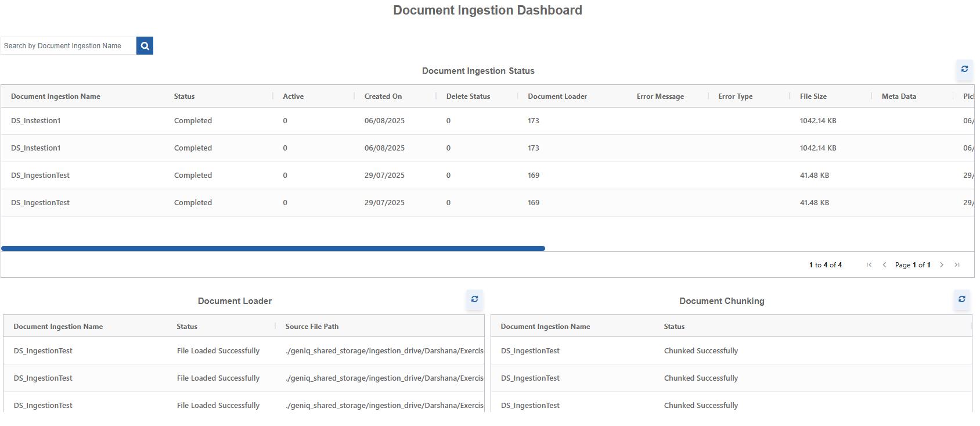Click second source file path in Document Loader
Viewport: 980px width, 426px height.
coord(384,378)
